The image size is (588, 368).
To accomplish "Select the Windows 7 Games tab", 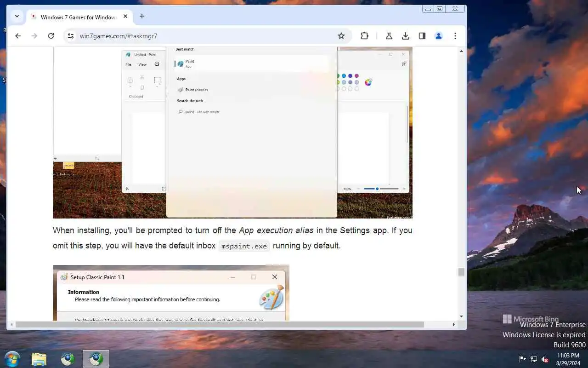I will tap(79, 17).
